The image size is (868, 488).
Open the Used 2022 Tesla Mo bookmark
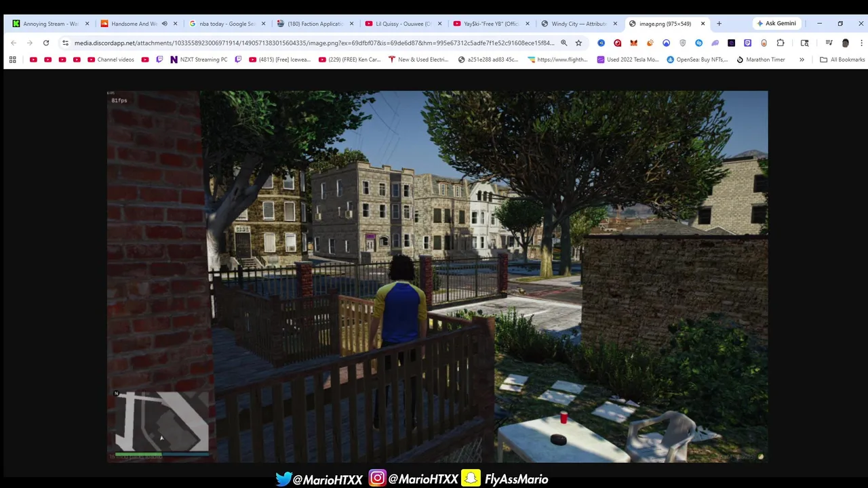coord(627,60)
